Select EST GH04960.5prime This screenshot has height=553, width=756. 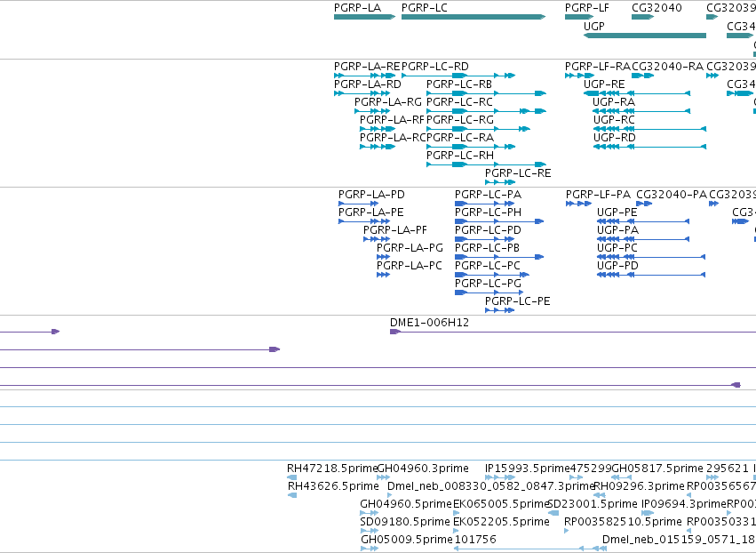(369, 513)
